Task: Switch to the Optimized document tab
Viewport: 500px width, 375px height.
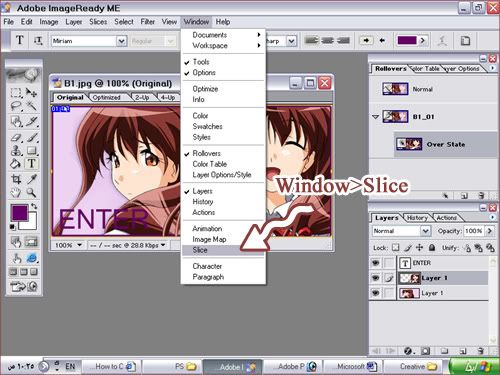Action: (x=106, y=97)
